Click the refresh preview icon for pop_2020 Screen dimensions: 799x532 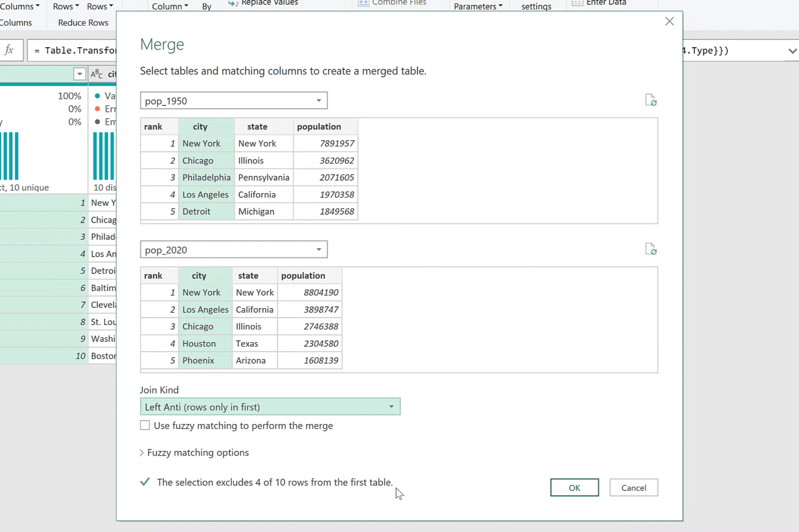(x=651, y=249)
